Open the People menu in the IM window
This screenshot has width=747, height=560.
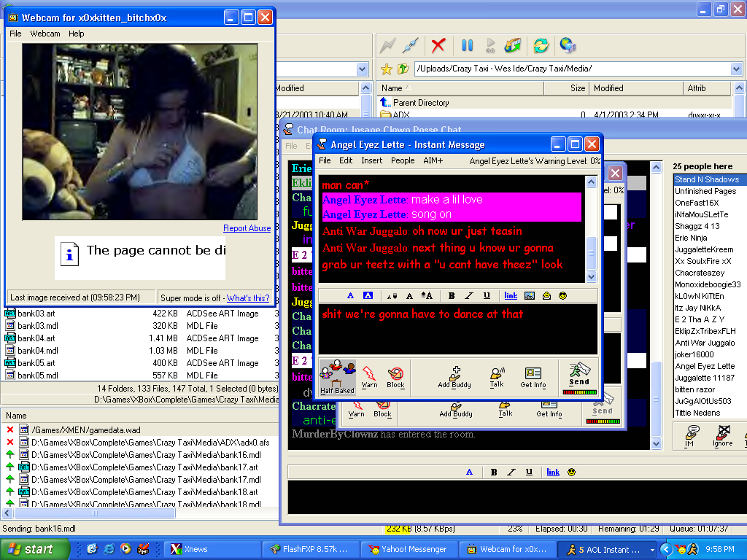(x=403, y=160)
